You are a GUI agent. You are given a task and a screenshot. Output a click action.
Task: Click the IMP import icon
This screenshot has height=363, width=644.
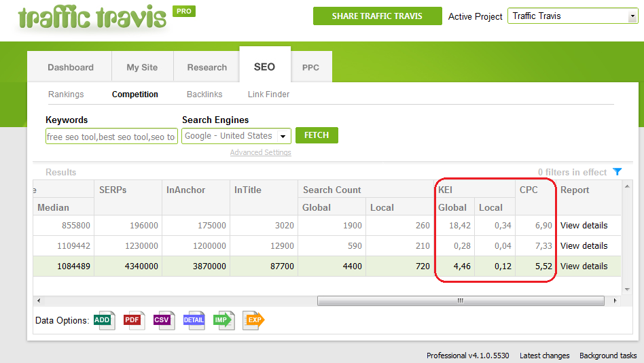pyautogui.click(x=224, y=320)
